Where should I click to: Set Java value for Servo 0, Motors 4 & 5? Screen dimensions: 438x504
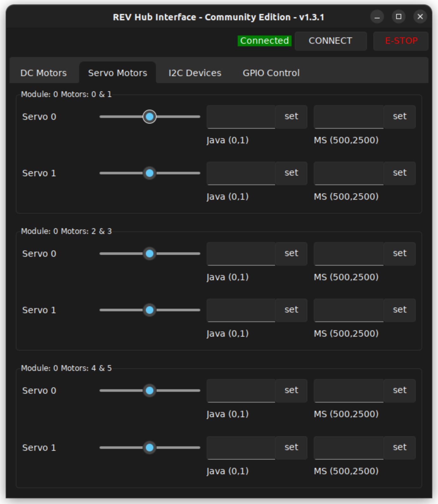coord(291,391)
